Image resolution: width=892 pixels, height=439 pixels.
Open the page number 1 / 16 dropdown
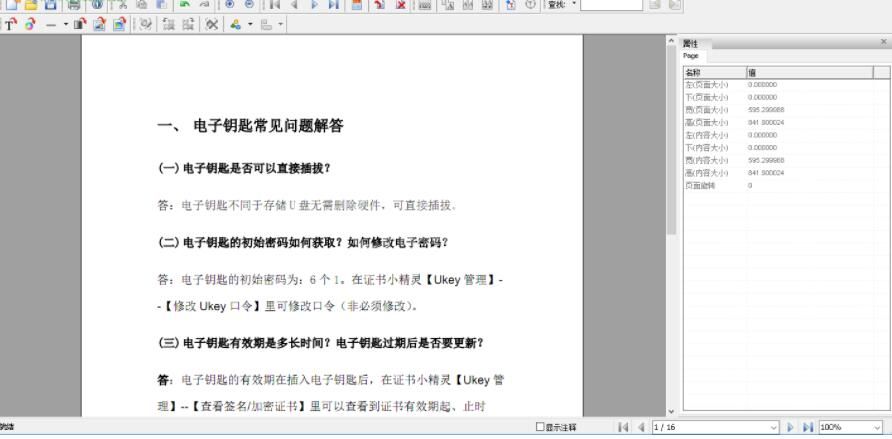tap(773, 427)
